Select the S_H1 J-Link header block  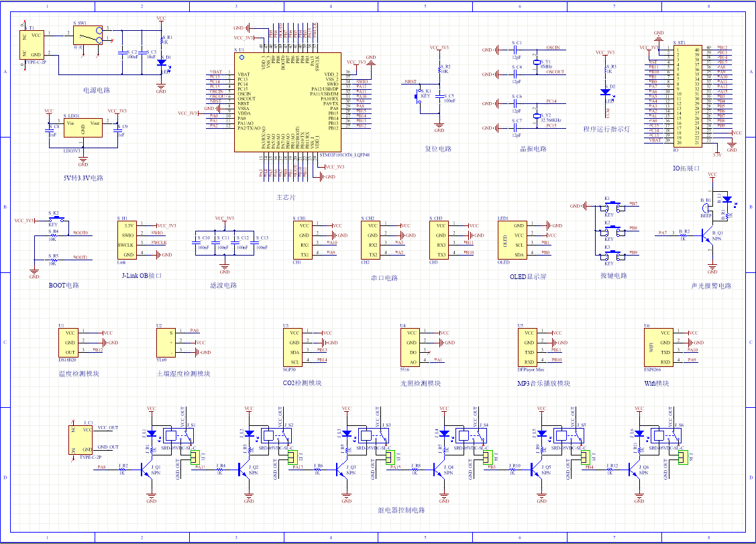(127, 240)
